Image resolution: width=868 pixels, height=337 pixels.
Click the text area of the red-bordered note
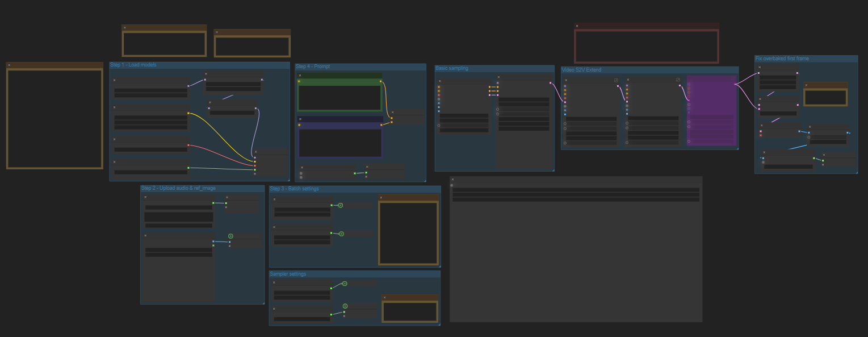tap(646, 46)
